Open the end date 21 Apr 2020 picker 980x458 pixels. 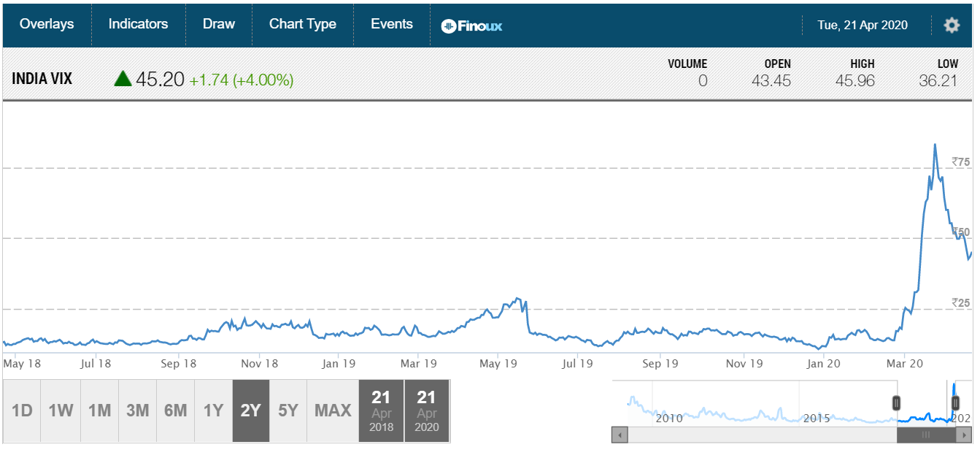point(426,411)
